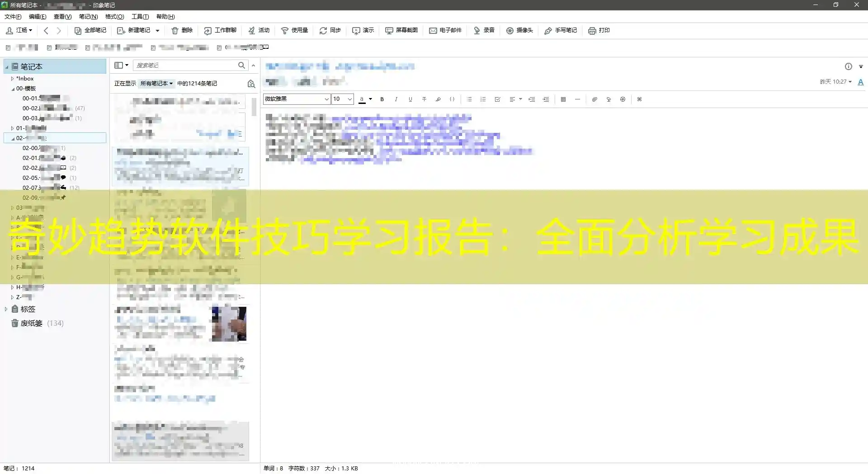Click the audio record icon in editor toolbar

point(609,99)
